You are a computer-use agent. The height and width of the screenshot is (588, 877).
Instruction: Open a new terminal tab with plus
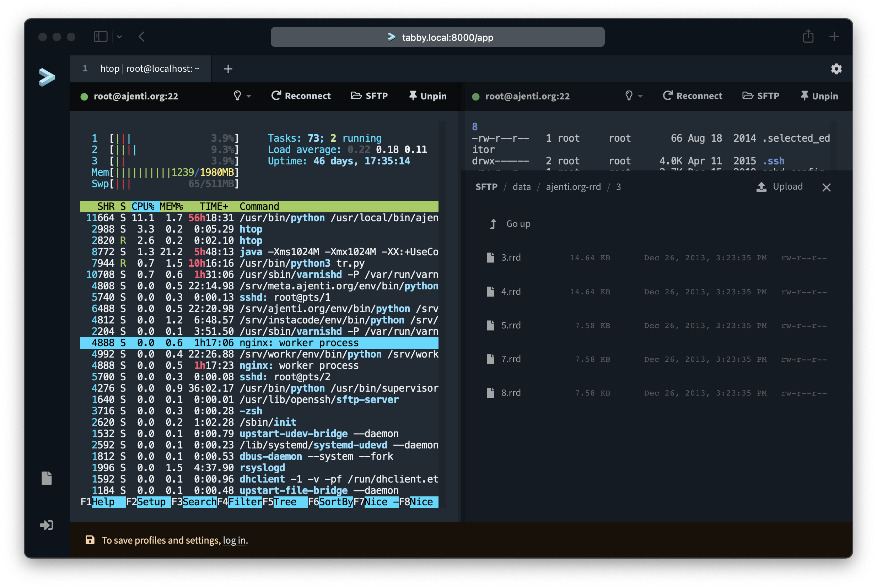click(228, 69)
